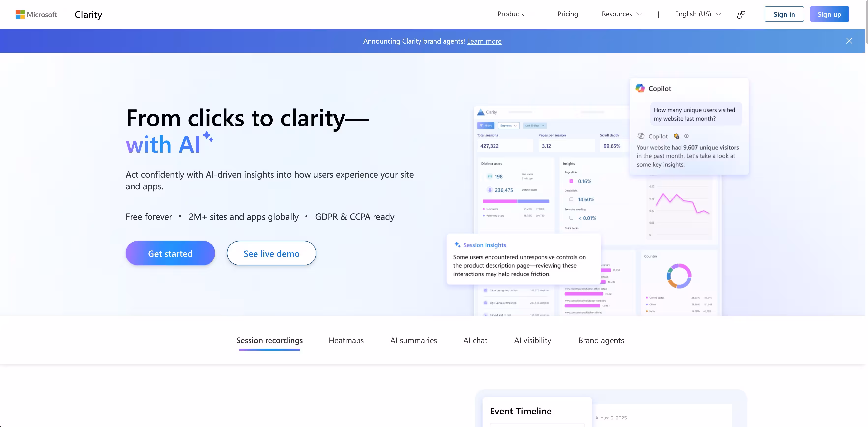This screenshot has height=427, width=868.
Task: Switch to the AI chat tab
Action: [475, 340]
